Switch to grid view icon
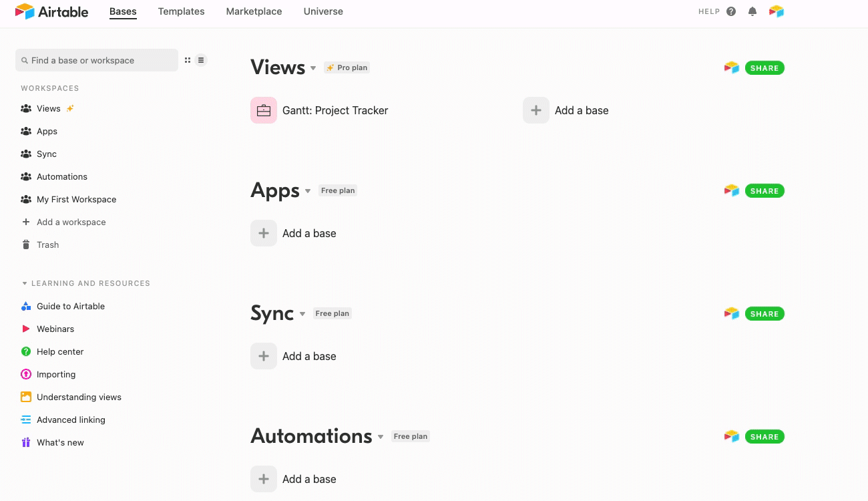This screenshot has width=868, height=501. pyautogui.click(x=188, y=60)
